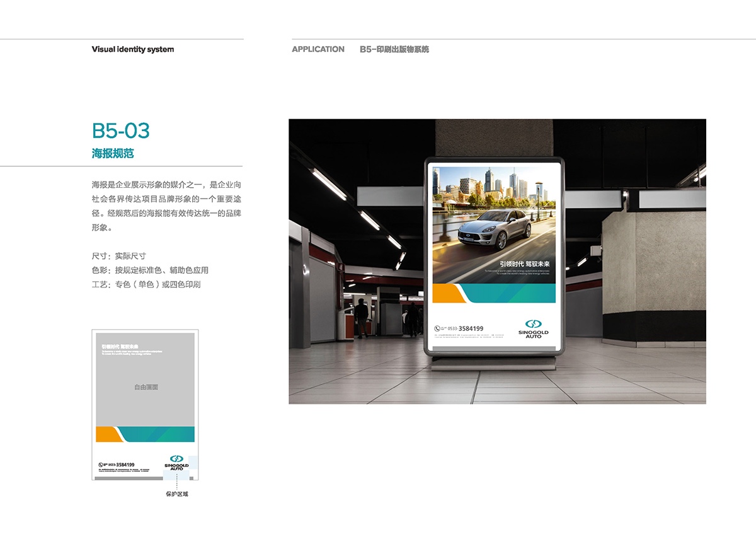Image resolution: width=756 pixels, height=544 pixels.
Task: Click the '海报规范' subtitle
Action: 113,153
